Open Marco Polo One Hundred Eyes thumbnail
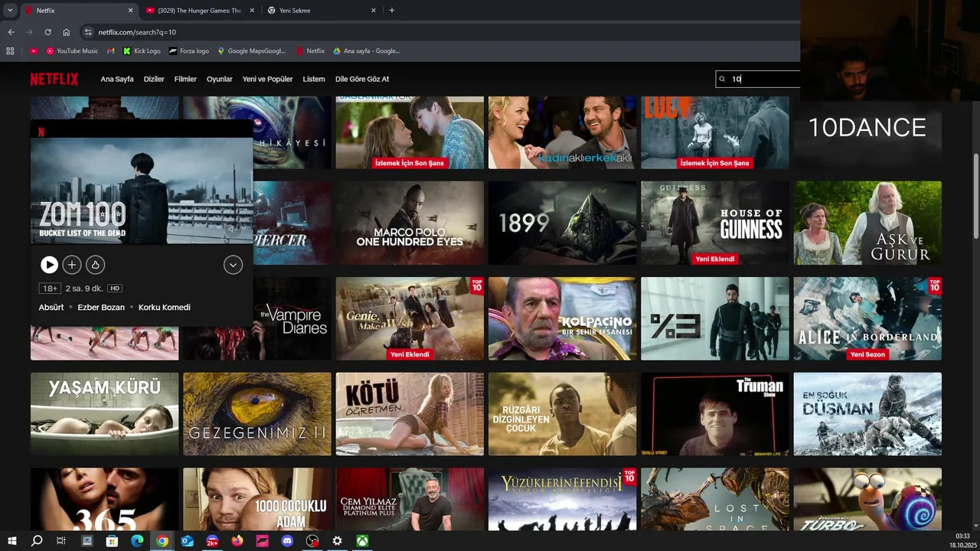Viewport: 980px width, 551px height. point(410,223)
